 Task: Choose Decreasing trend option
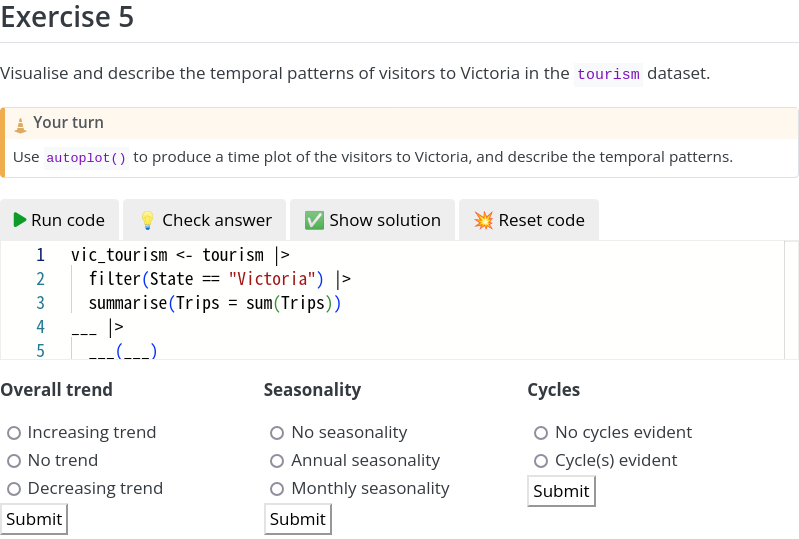pos(14,489)
